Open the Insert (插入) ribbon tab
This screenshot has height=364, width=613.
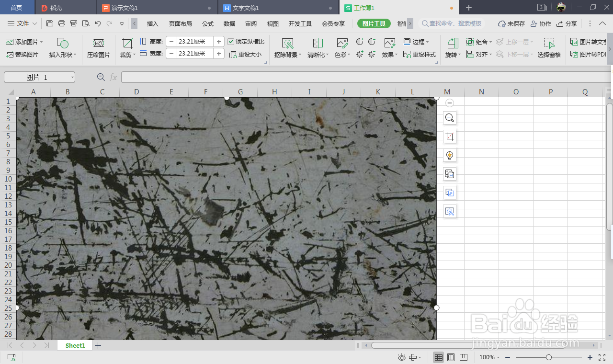pyautogui.click(x=152, y=23)
